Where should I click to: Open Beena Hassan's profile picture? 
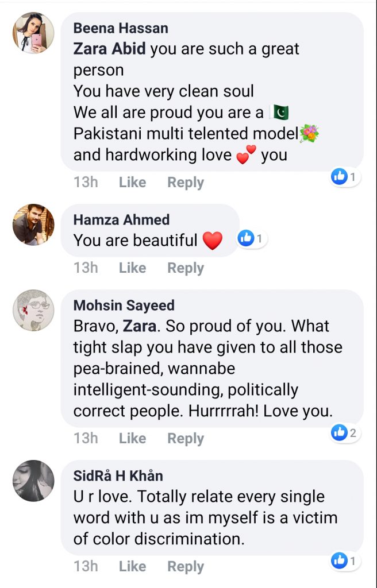pos(33,33)
